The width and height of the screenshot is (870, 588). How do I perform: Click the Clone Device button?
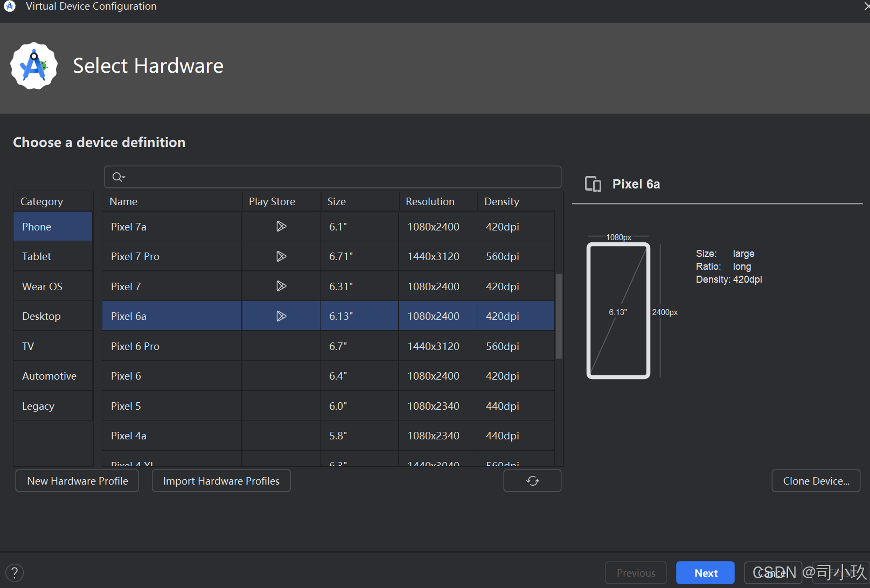(x=815, y=480)
